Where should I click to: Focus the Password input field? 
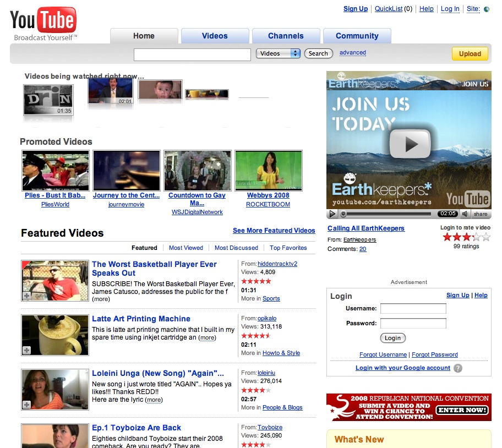coord(413,323)
